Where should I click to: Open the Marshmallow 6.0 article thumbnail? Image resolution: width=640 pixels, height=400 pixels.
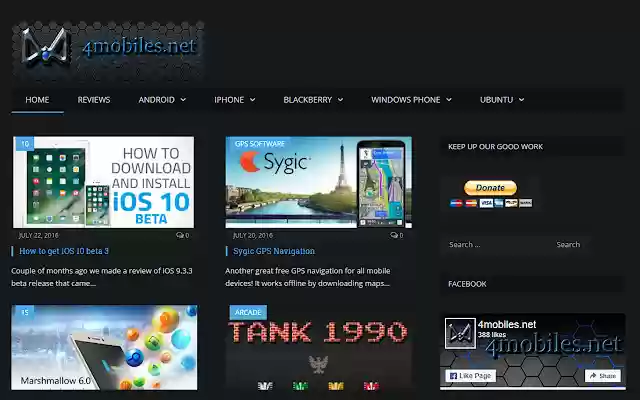point(104,347)
